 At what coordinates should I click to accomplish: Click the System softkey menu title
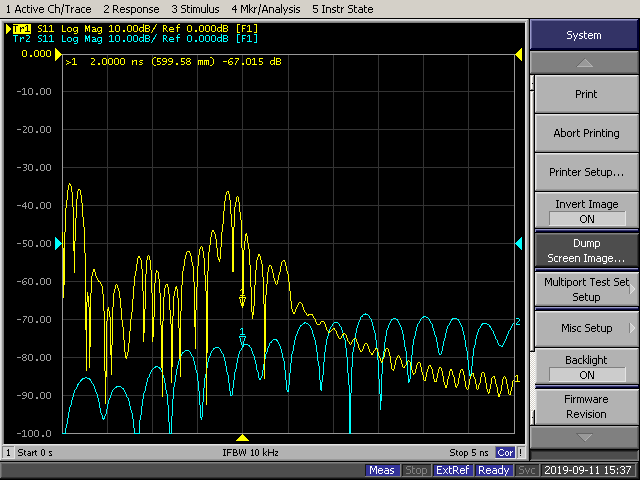tap(584, 35)
